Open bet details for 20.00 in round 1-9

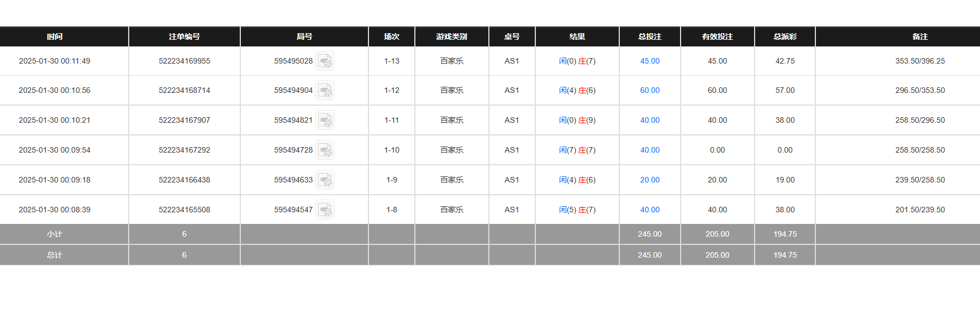pos(650,180)
